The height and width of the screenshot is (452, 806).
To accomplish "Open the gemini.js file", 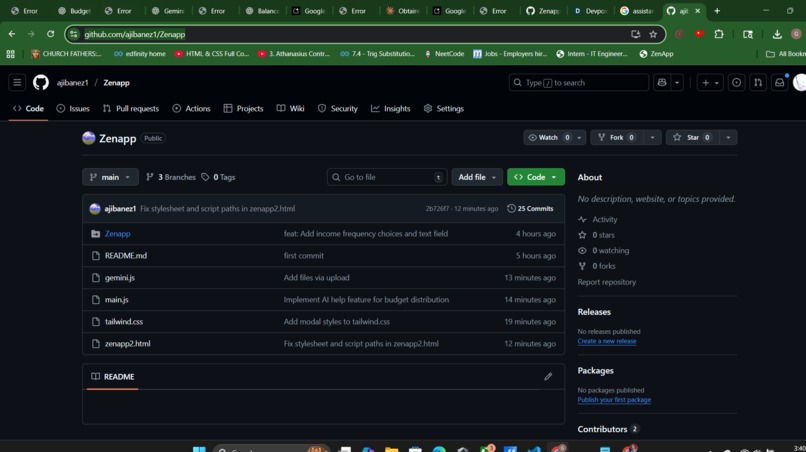I will click(x=120, y=278).
